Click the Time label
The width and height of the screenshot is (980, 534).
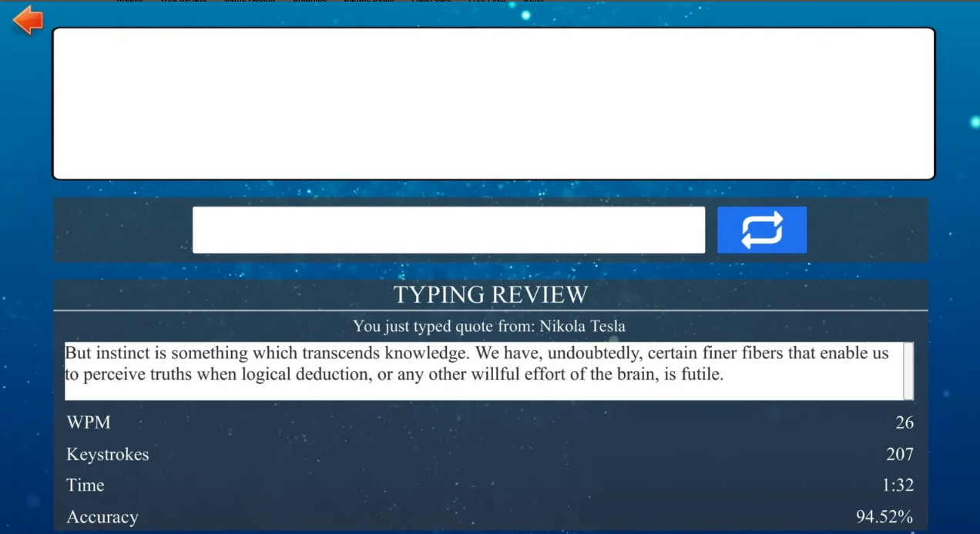click(86, 485)
